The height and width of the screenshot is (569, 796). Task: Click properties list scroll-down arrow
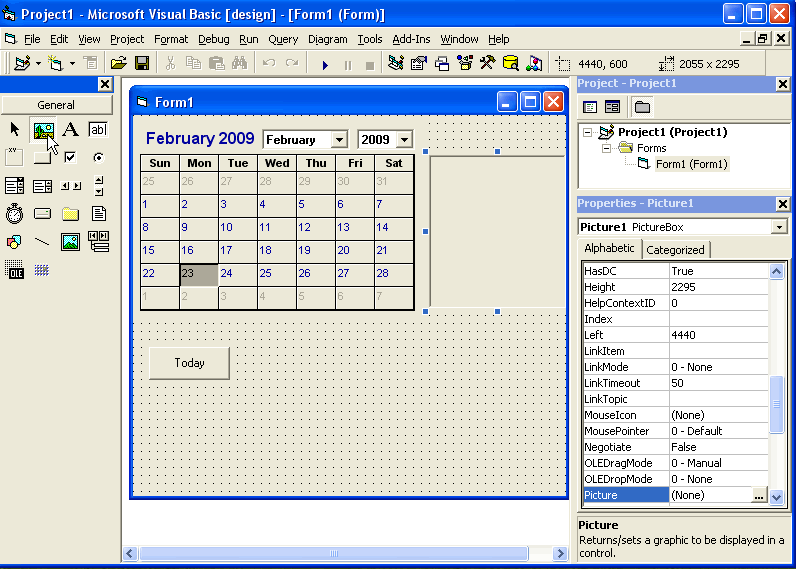[x=776, y=496]
